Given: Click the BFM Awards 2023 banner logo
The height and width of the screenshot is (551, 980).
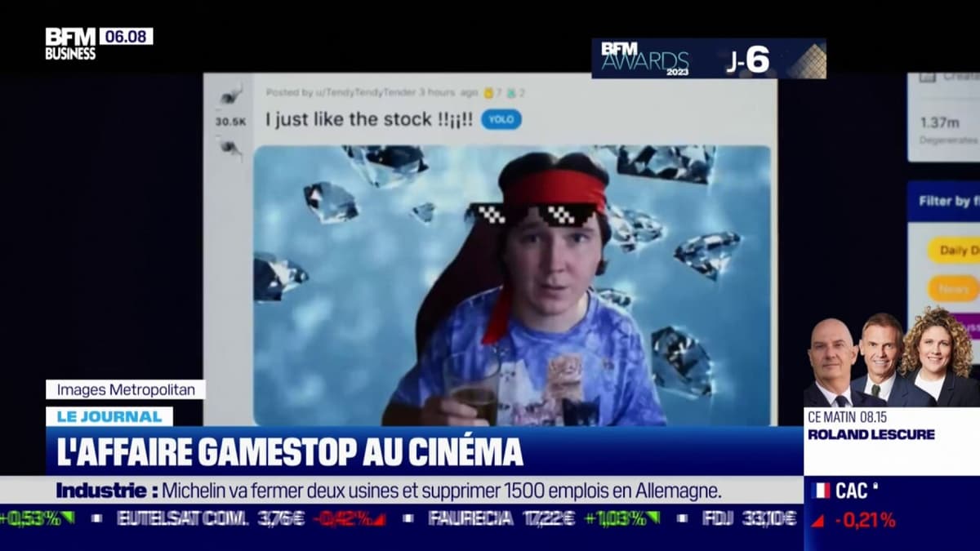Looking at the screenshot, I should [645, 59].
